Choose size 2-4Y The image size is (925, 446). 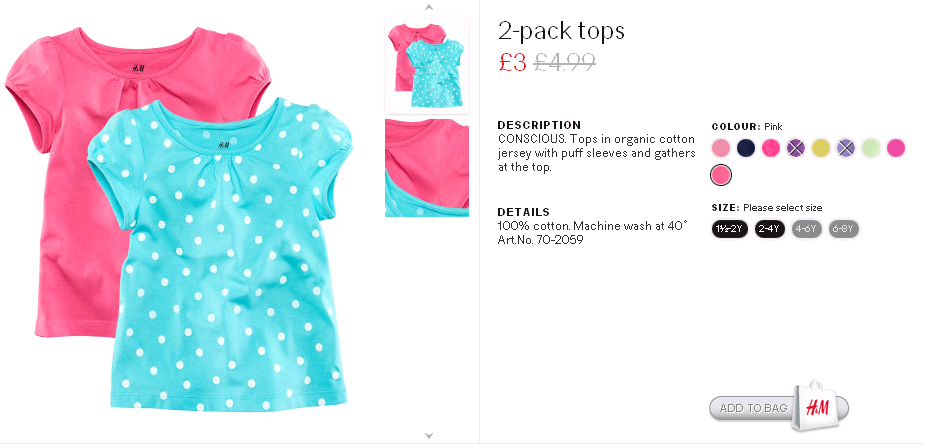[770, 229]
